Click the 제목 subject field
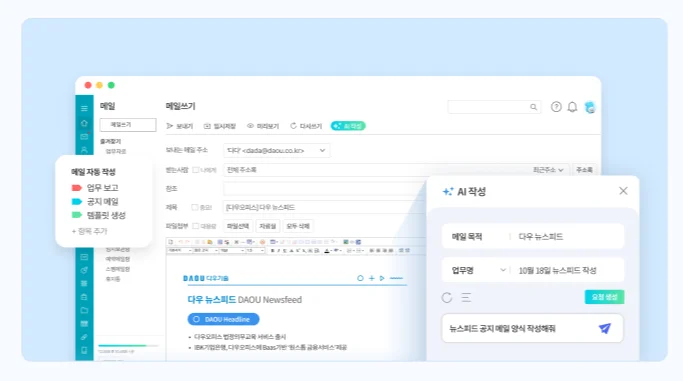Viewport: 683px width, 381px height. pyautogui.click(x=325, y=207)
